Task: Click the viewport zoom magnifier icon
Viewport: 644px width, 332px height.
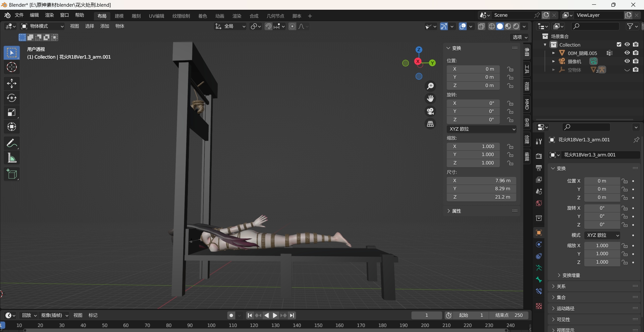Action: pos(430,86)
